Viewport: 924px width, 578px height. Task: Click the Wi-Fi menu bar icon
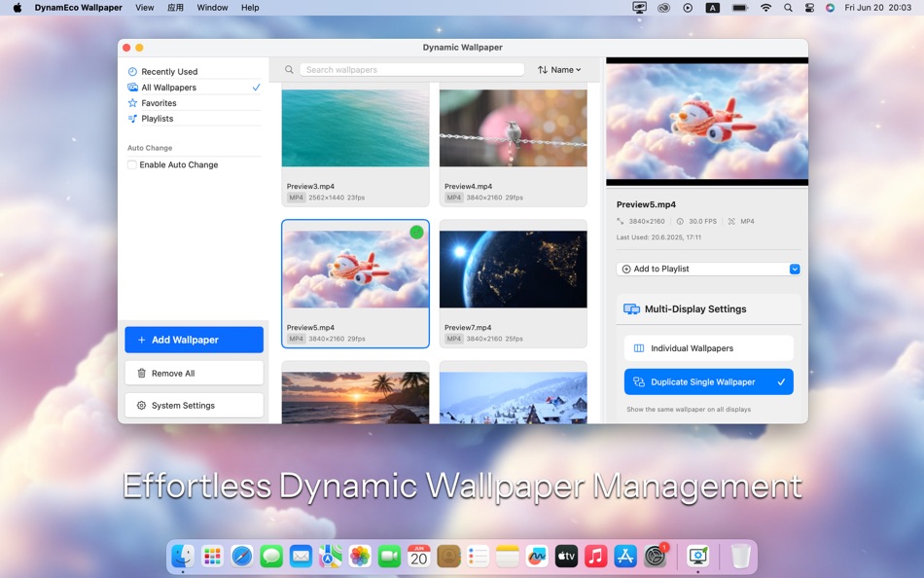point(765,8)
